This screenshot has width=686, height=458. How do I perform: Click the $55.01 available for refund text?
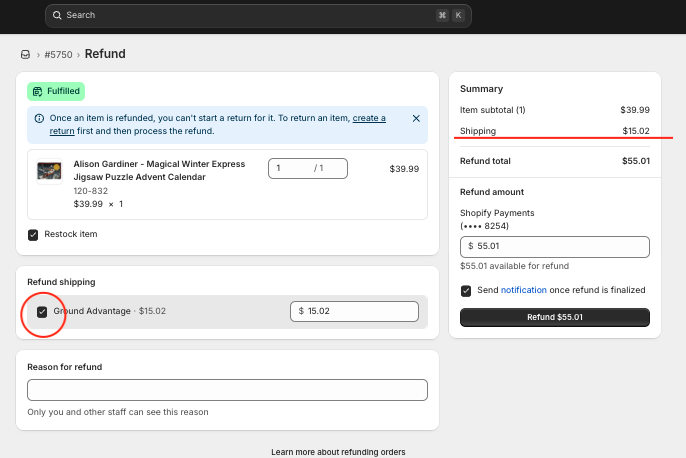(514, 266)
